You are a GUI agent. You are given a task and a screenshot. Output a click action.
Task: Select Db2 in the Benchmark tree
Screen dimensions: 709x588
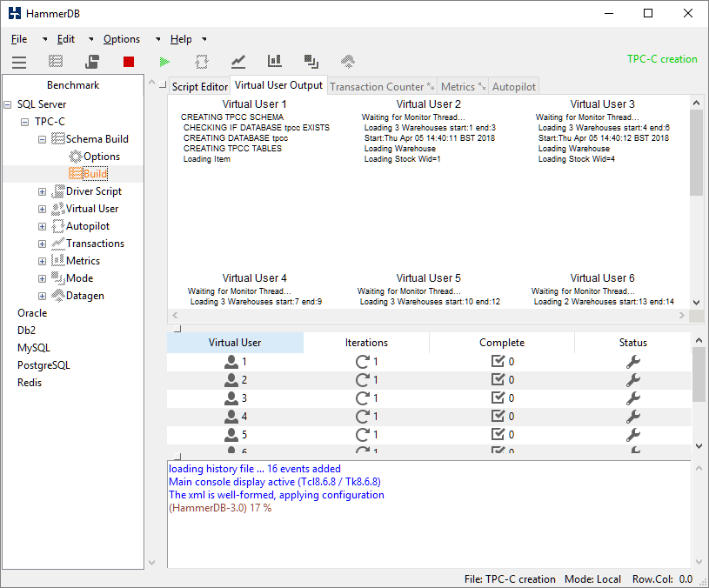[x=26, y=331]
